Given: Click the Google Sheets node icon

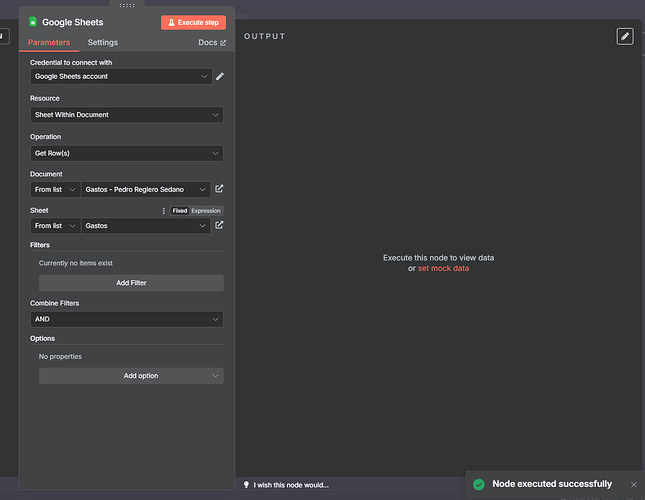Looking at the screenshot, I should pos(33,22).
